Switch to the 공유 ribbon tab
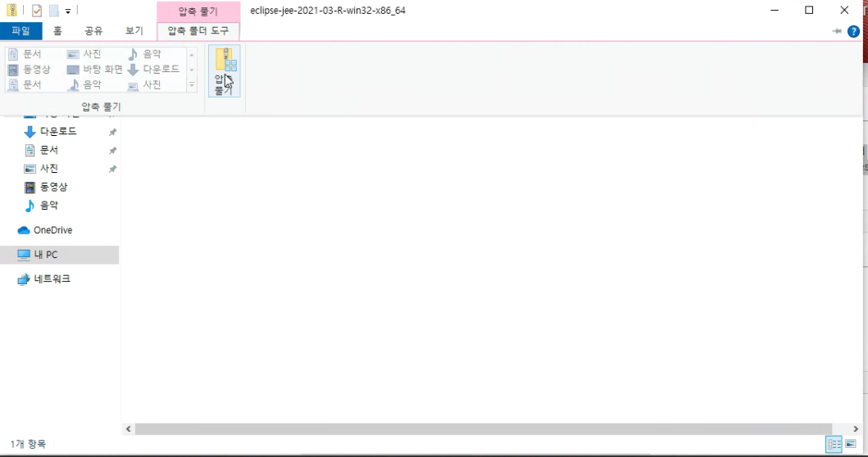This screenshot has height=457, width=868. pos(93,30)
